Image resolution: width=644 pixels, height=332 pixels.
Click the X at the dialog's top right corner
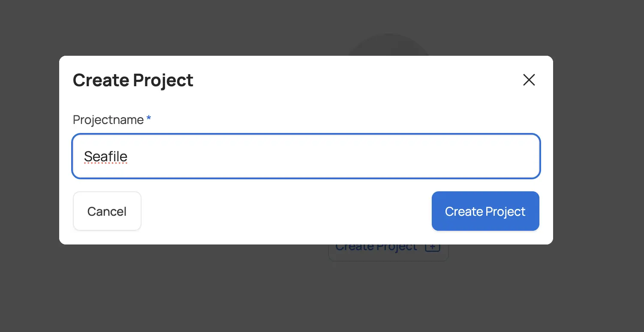coord(529,80)
